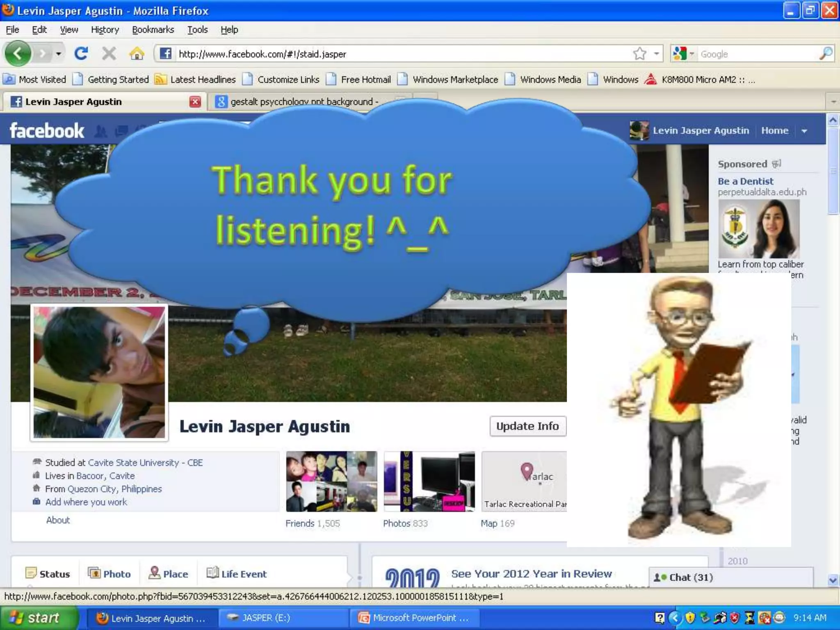The width and height of the screenshot is (840, 630).
Task: Open Cavite State University - CBE link
Action: pos(145,463)
